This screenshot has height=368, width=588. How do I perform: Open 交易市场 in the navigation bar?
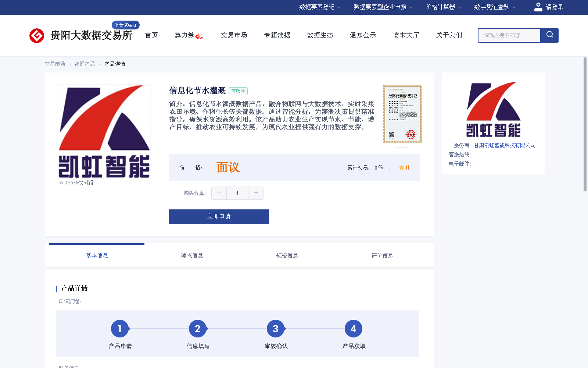click(234, 35)
